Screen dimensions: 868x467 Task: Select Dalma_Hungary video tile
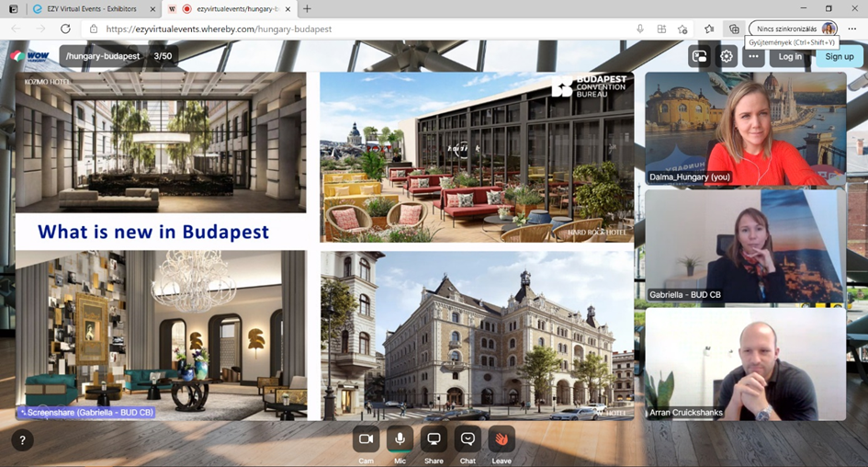pos(745,129)
